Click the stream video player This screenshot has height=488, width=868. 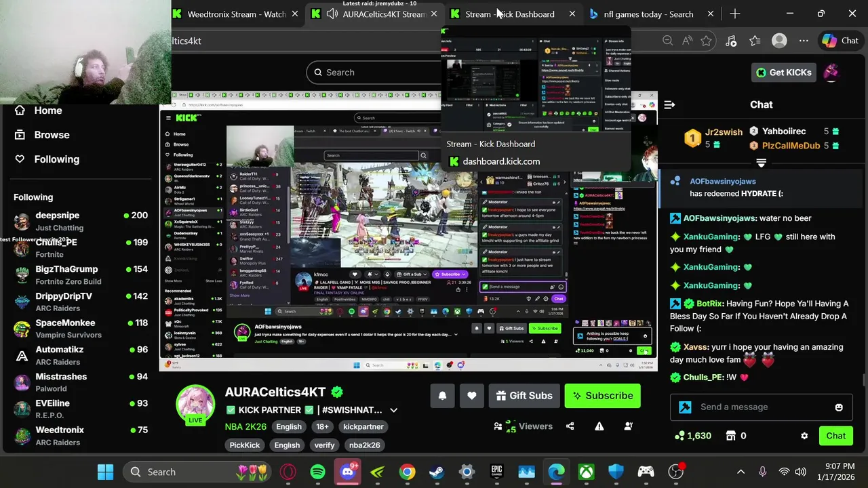coord(409,230)
